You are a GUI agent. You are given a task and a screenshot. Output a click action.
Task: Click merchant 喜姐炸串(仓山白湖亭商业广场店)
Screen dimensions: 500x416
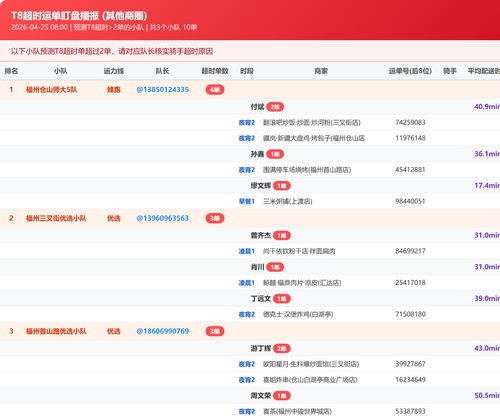(x=310, y=380)
